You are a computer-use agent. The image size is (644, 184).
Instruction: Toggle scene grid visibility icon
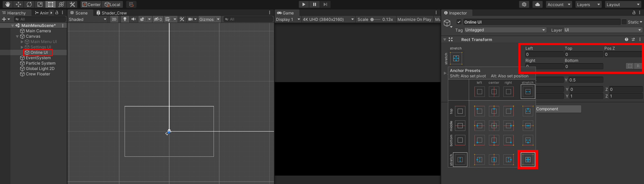tap(168, 19)
